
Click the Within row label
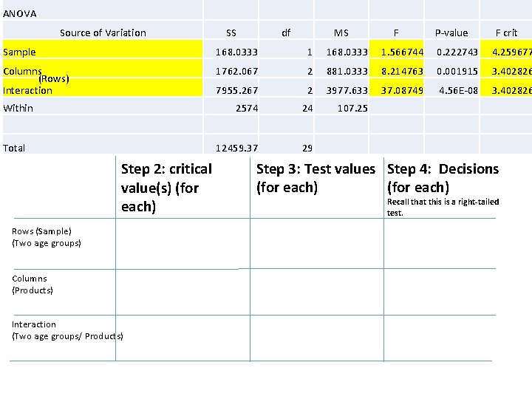click(x=18, y=108)
